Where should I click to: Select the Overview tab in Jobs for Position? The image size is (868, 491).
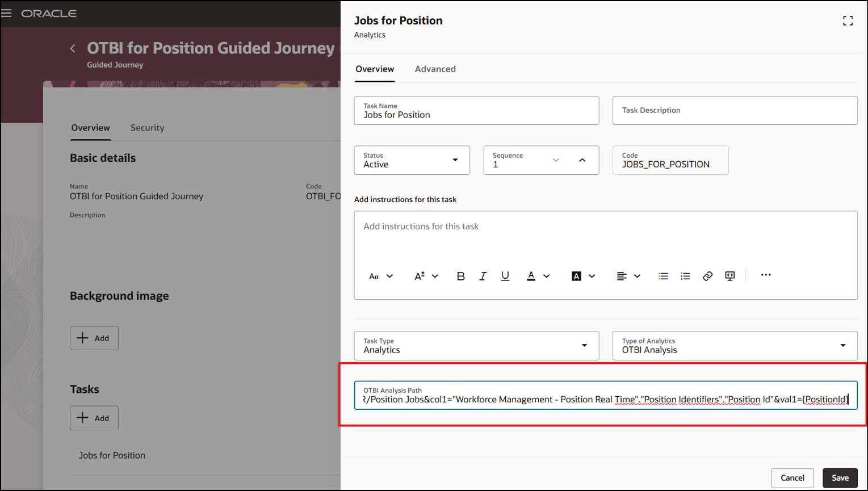coord(375,69)
